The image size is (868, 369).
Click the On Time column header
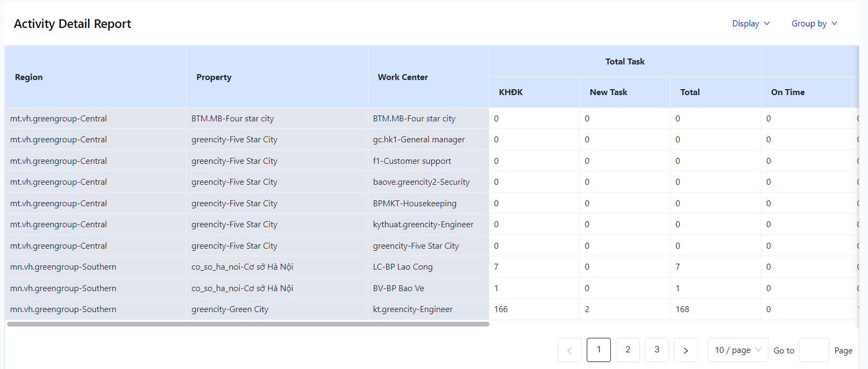pyautogui.click(x=787, y=92)
